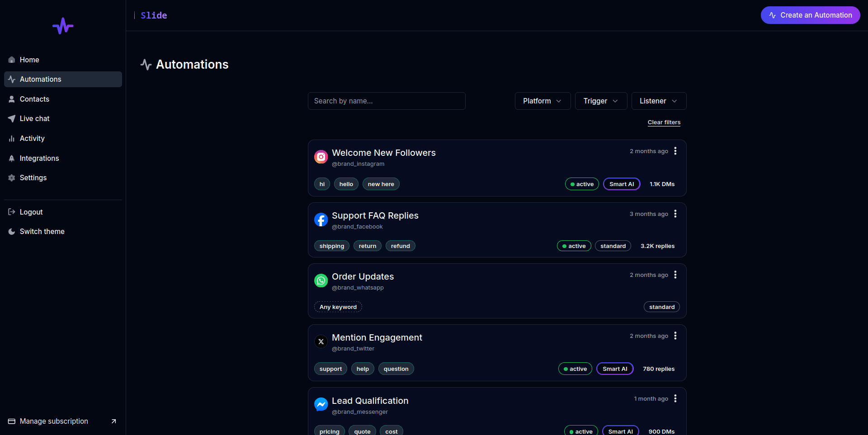This screenshot has width=868, height=435.
Task: Expand the Trigger filter dropdown
Action: pyautogui.click(x=601, y=101)
